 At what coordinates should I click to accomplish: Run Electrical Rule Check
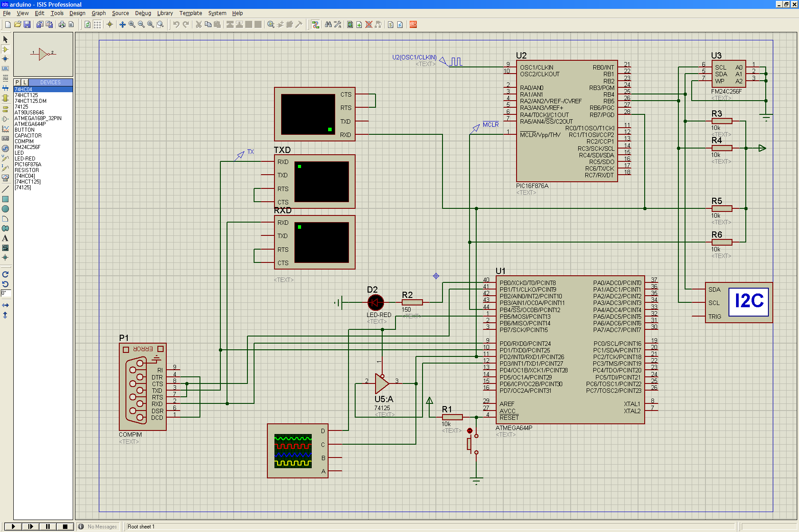click(400, 24)
